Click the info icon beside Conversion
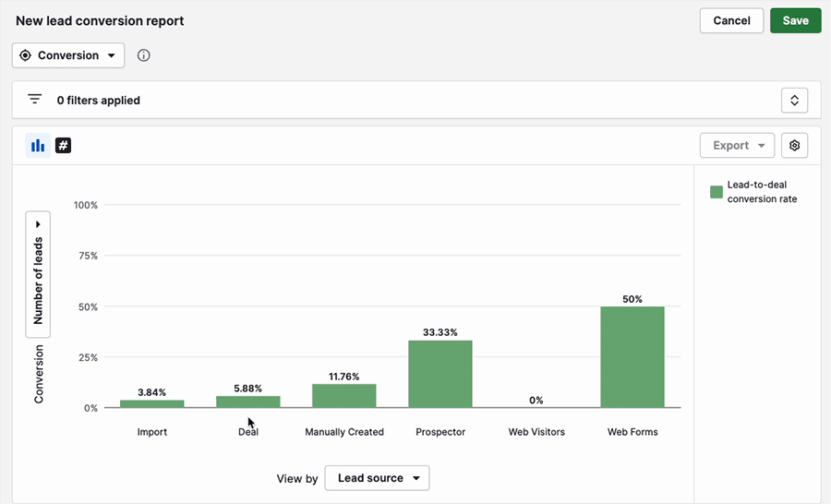The image size is (831, 504). tap(143, 55)
